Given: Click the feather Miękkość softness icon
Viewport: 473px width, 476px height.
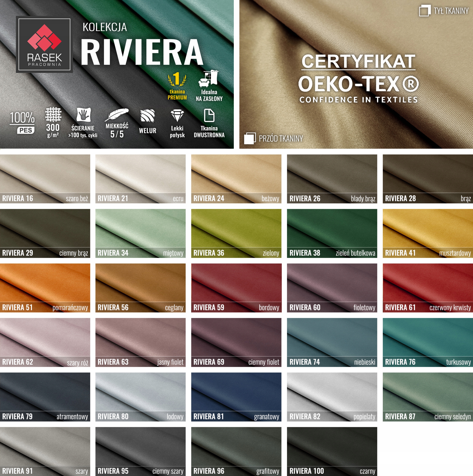Looking at the screenshot, I should pos(117,115).
